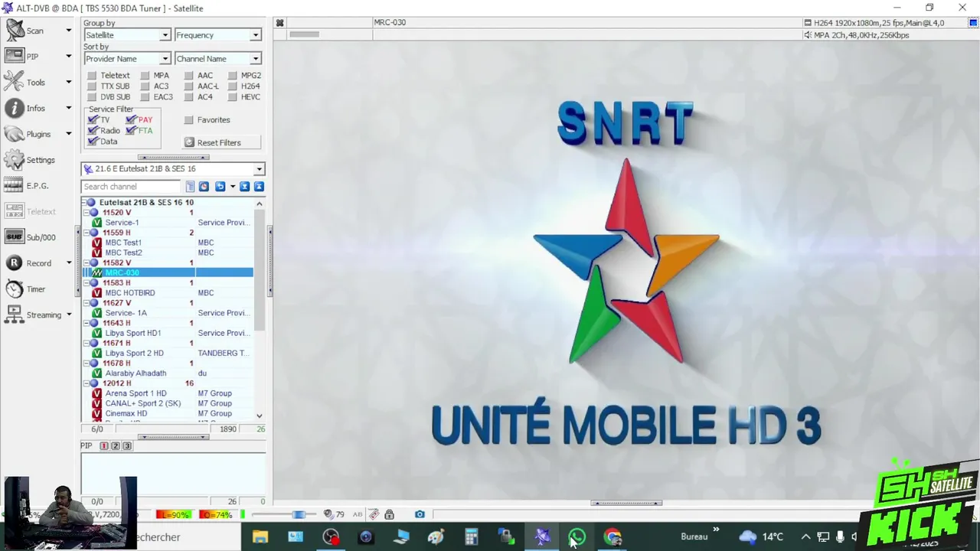Screen dimensions: 980x551
Task: Uncheck the FTA service filter
Action: 131,131
